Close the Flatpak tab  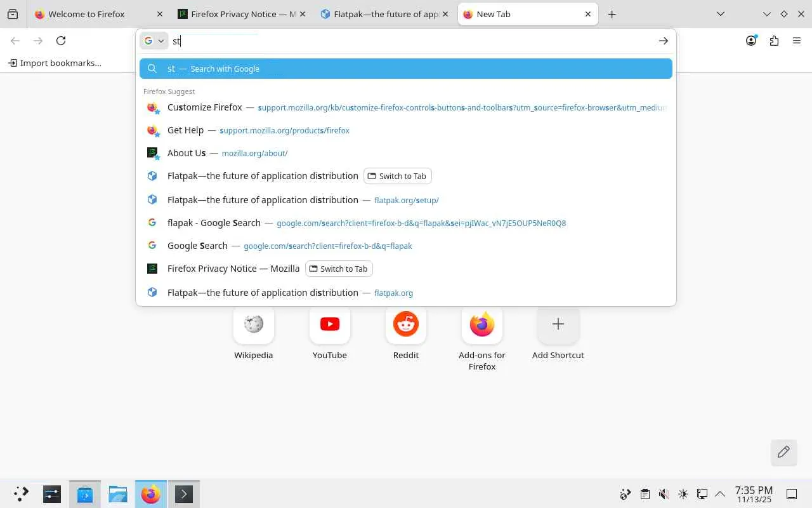coord(445,14)
